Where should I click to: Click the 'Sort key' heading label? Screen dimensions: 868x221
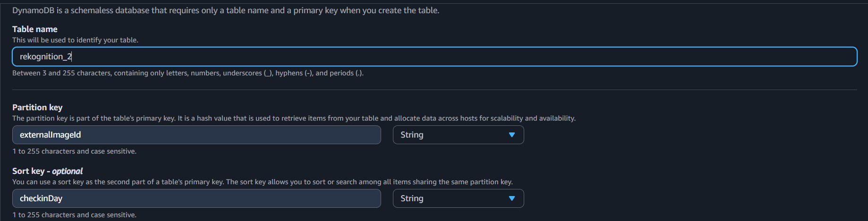point(28,171)
